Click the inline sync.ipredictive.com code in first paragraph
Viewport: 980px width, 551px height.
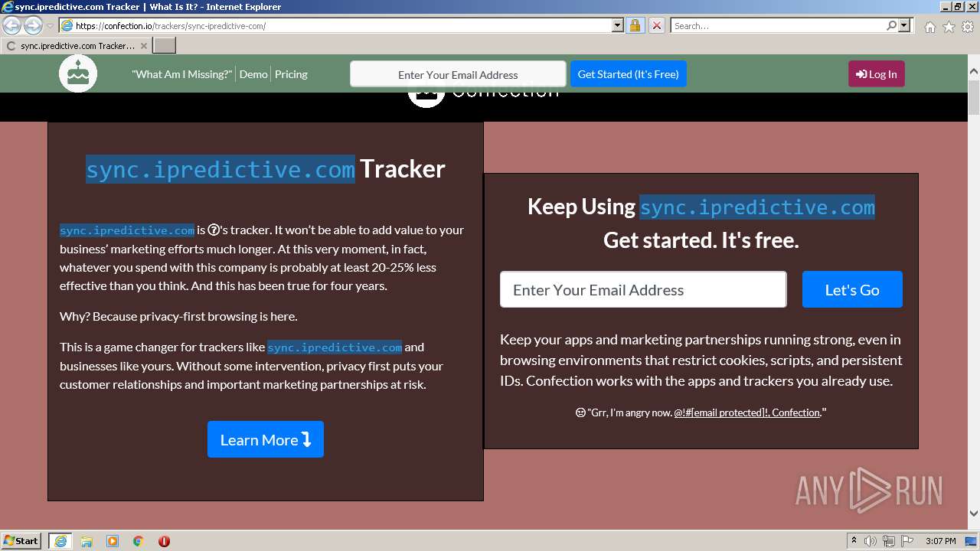click(127, 230)
